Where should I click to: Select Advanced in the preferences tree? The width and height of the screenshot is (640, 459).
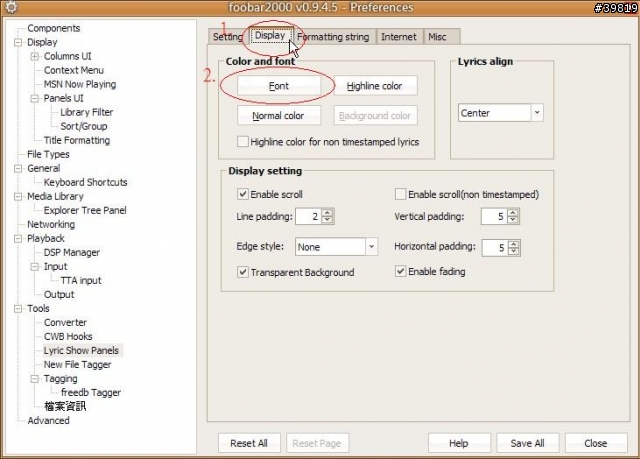coord(48,421)
